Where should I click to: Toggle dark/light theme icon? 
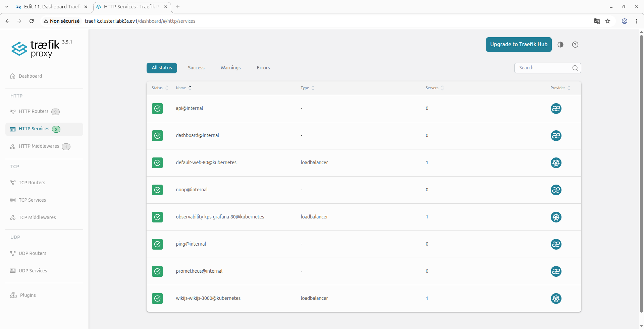560,45
